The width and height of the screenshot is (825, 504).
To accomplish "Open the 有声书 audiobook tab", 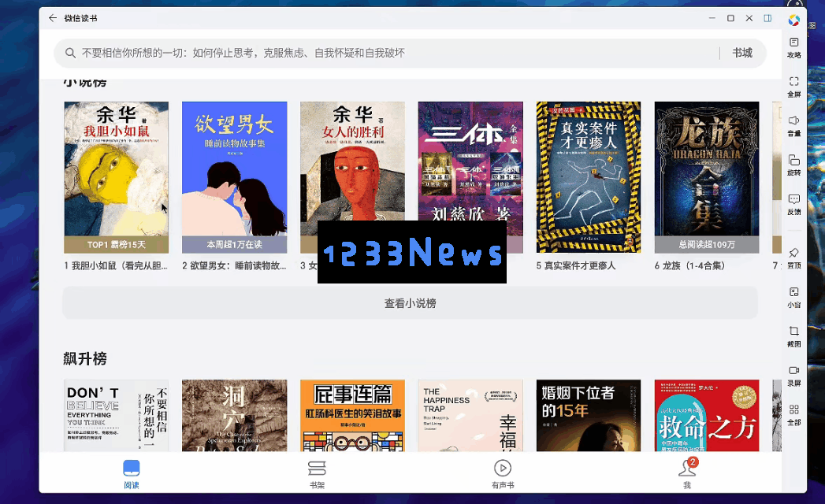I will tap(503, 473).
